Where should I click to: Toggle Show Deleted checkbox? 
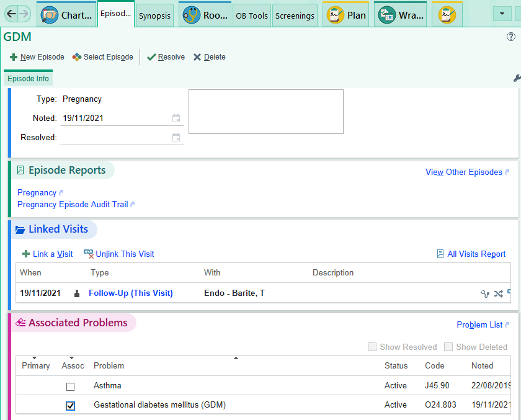[x=448, y=347]
